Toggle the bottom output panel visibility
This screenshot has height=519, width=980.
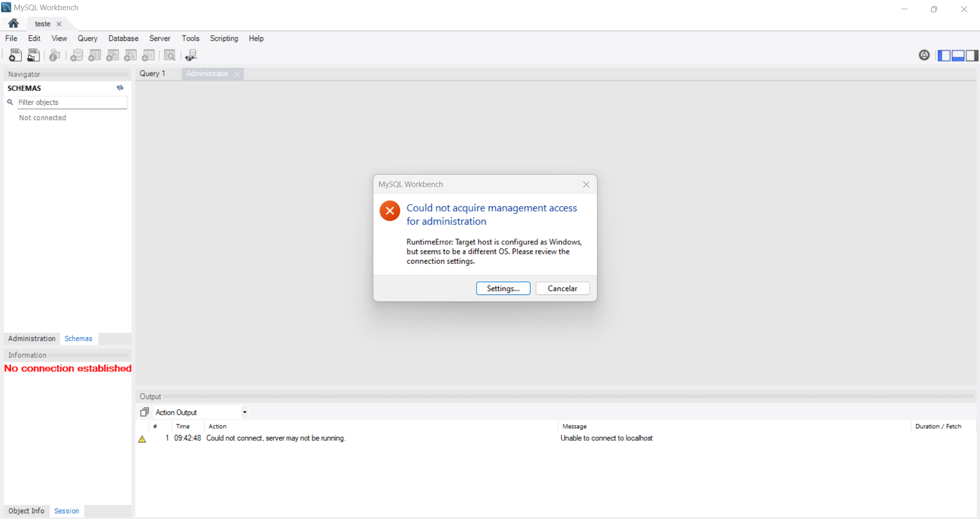point(958,55)
